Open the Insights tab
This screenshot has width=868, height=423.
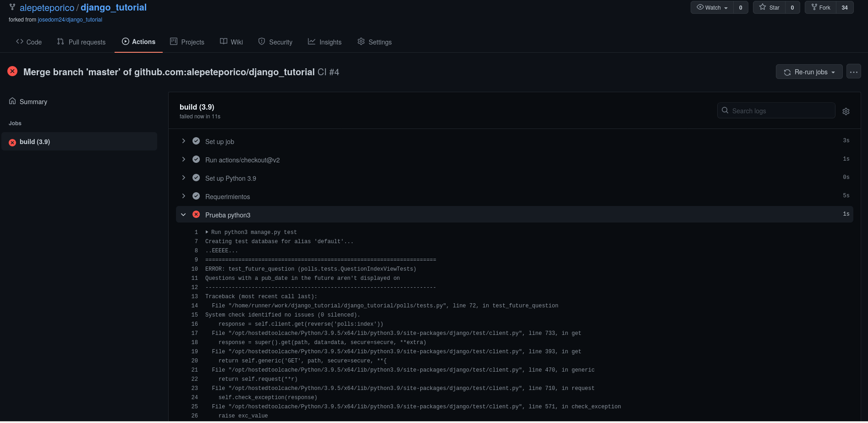[324, 42]
